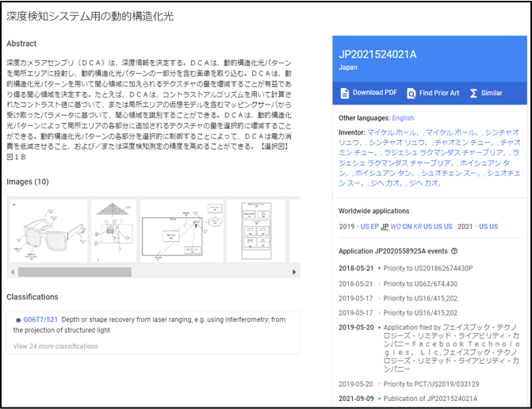Click the left arrow of image carousel

[x=13, y=272]
